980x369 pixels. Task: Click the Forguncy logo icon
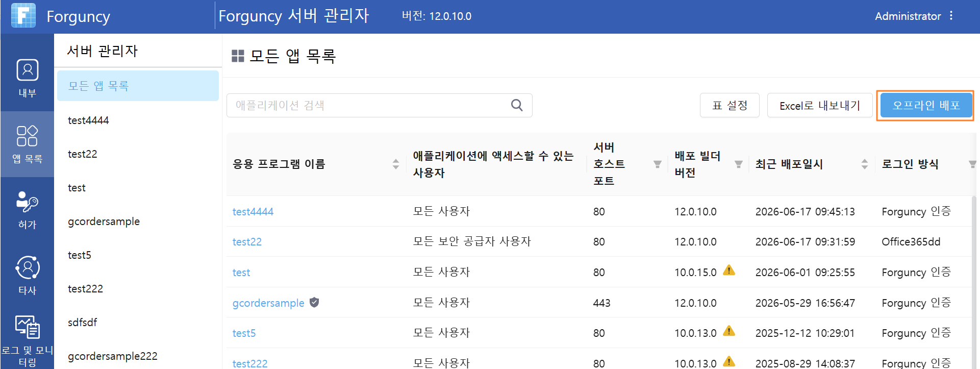[23, 15]
